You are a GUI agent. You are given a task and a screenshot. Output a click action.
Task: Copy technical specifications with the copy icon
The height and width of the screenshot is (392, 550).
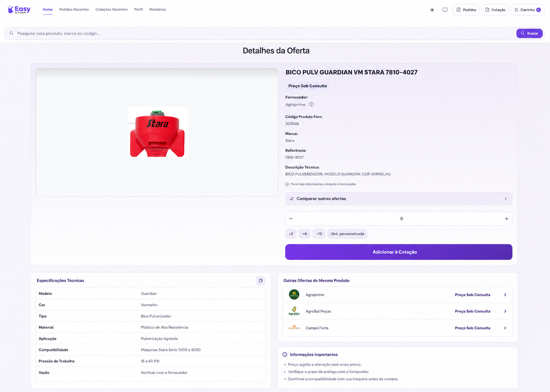[261, 281]
